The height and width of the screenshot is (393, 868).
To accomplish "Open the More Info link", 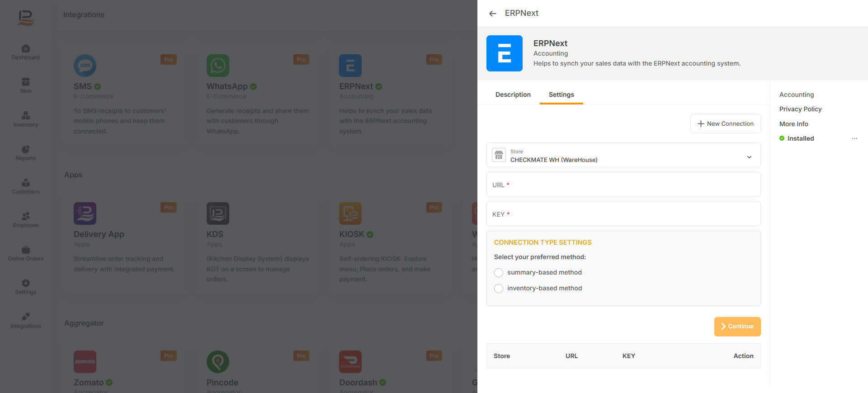I will click(x=794, y=124).
